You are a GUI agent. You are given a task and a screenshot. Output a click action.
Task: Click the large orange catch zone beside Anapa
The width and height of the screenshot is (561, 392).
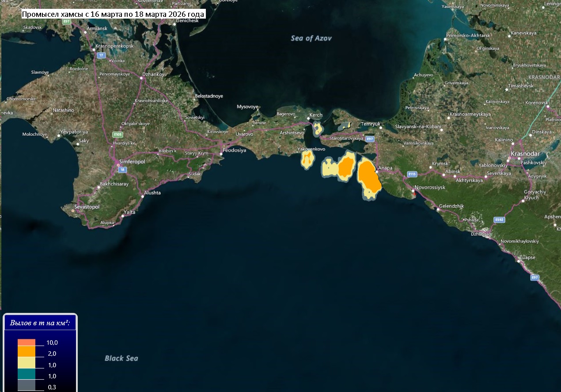[x=369, y=177]
